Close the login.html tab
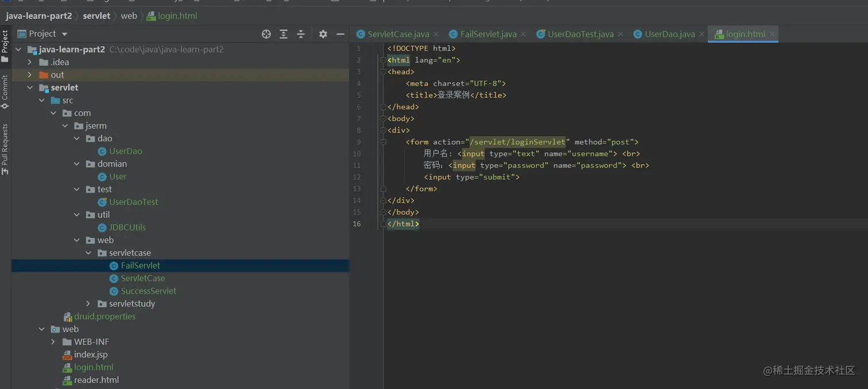This screenshot has height=389, width=868. pyautogui.click(x=772, y=34)
